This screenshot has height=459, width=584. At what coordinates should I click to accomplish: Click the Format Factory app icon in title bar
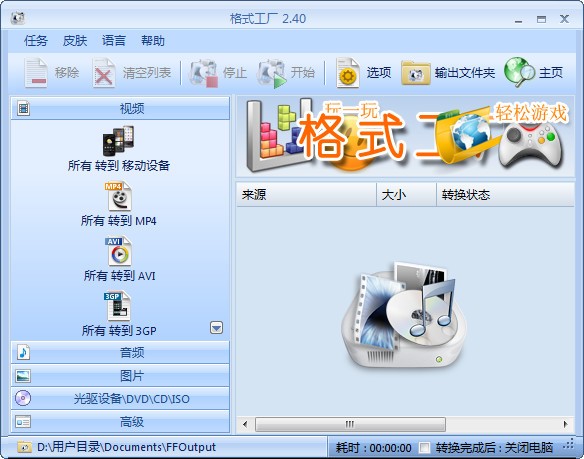pyautogui.click(x=18, y=18)
